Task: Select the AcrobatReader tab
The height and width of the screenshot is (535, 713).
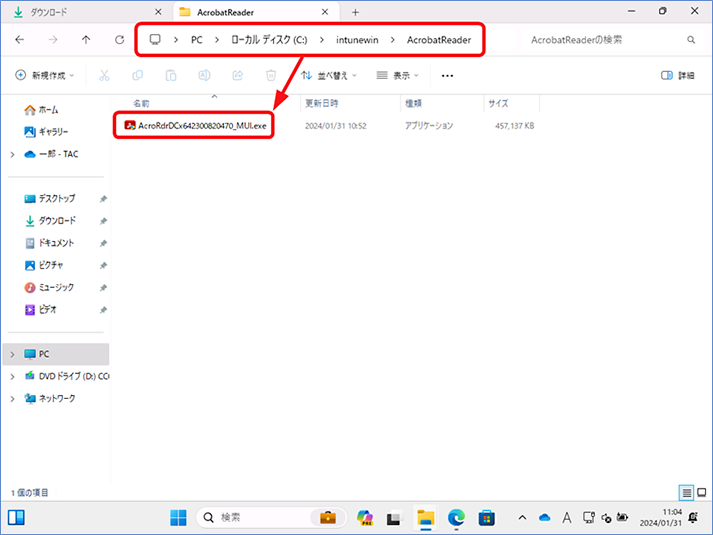Action: 257,12
